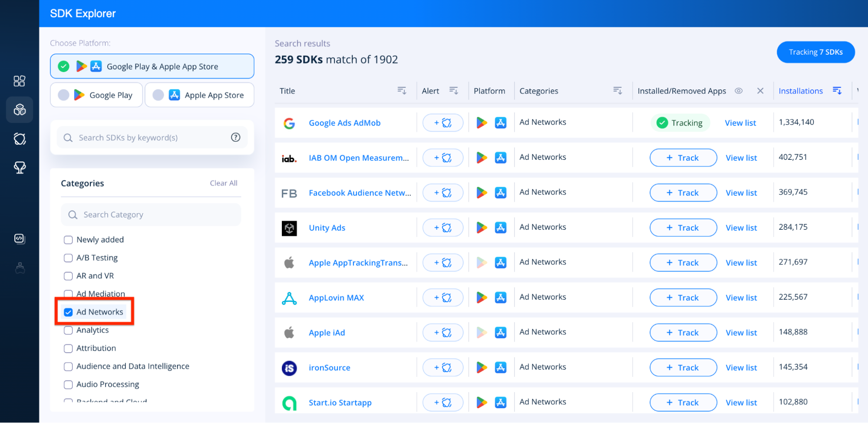This screenshot has width=868, height=423.
Task: Click Clear All in Categories
Action: [224, 183]
